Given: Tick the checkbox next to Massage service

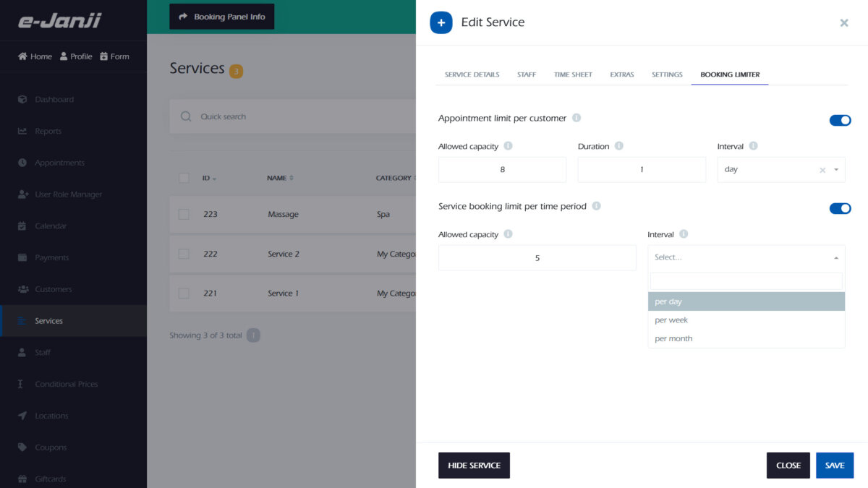Looking at the screenshot, I should coord(183,214).
